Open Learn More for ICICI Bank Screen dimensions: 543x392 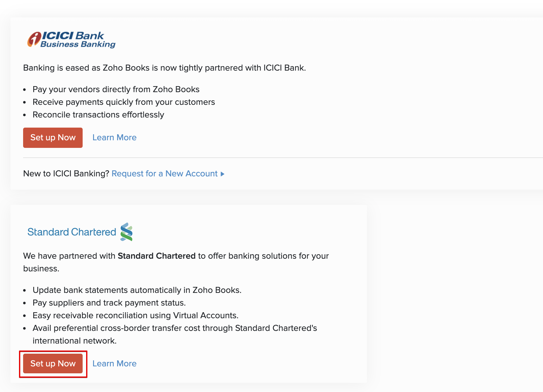[114, 137]
